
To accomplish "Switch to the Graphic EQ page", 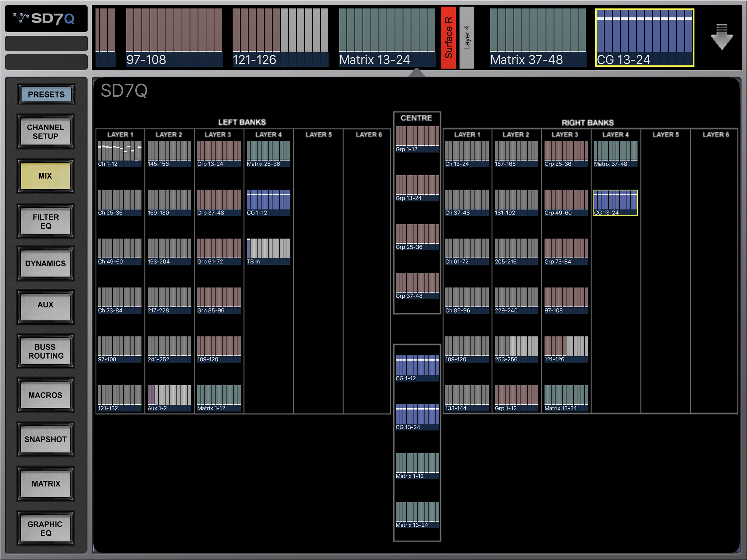I will (x=46, y=528).
